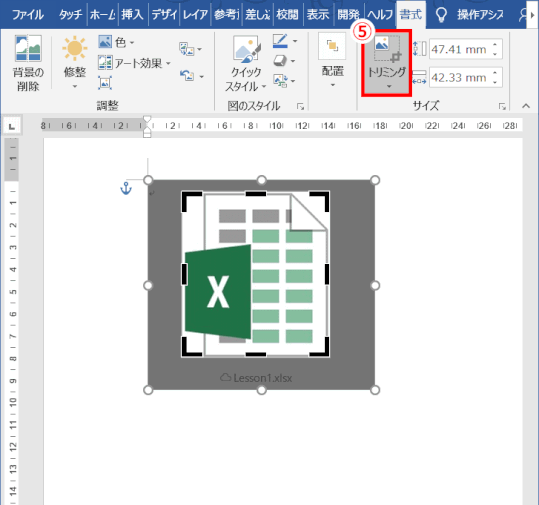Open the クイックスタイル quick styles gallery

[x=246, y=64]
